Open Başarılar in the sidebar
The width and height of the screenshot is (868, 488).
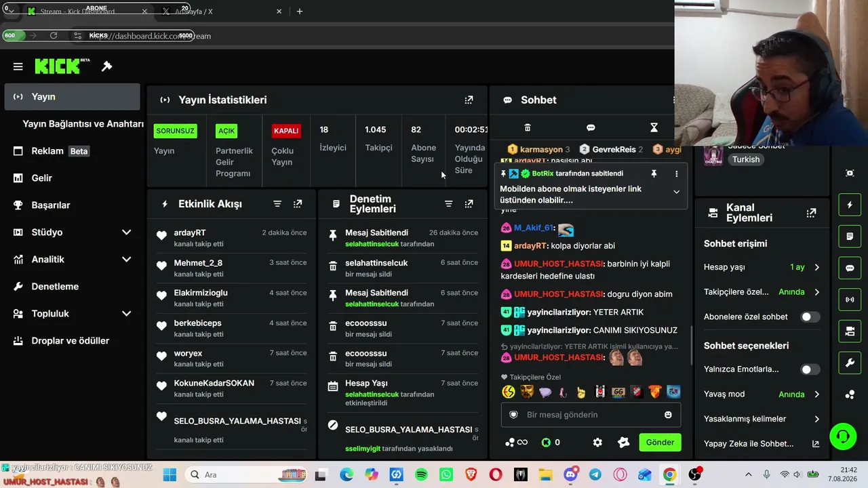72,205
